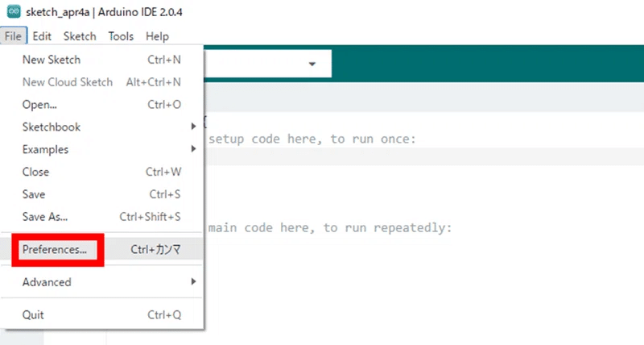Screen dimensions: 644x345
Task: Expand the Examples submenu arrow
Action: point(193,148)
